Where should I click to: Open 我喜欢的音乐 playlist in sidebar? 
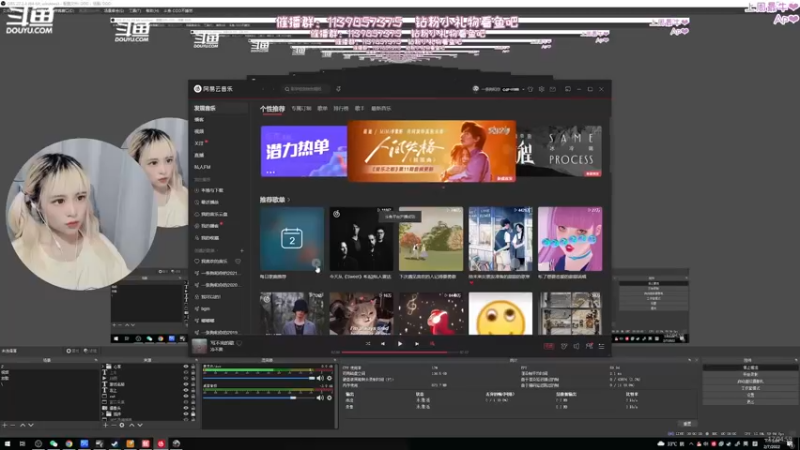click(x=214, y=261)
